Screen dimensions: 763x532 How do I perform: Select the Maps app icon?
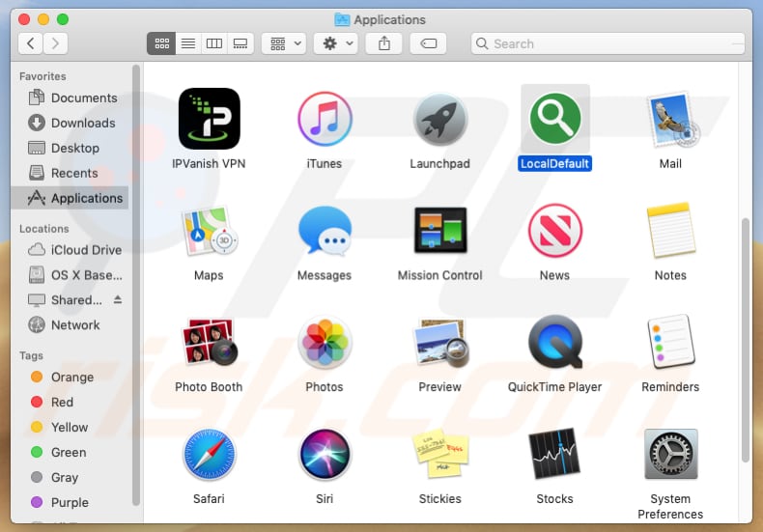coord(209,231)
